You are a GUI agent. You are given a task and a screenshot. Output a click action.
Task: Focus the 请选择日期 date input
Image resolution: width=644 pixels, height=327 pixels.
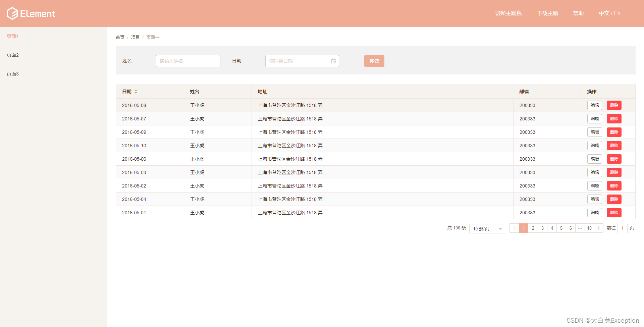click(x=302, y=61)
